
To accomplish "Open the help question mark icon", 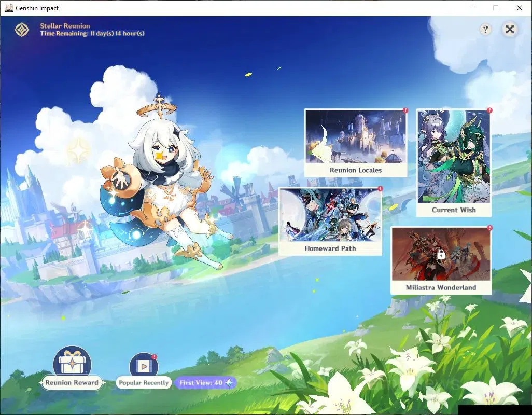I will (485, 30).
